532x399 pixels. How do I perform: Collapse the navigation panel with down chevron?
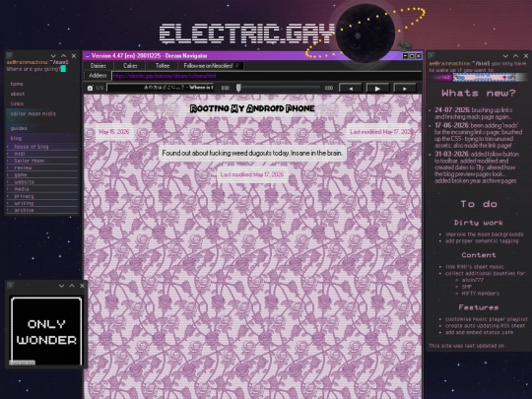coord(53,56)
